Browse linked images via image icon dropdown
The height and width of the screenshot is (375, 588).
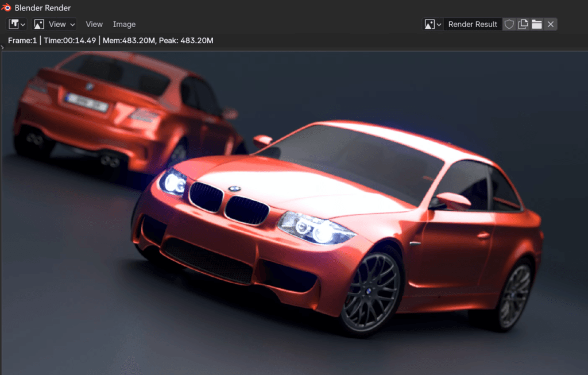pos(432,24)
